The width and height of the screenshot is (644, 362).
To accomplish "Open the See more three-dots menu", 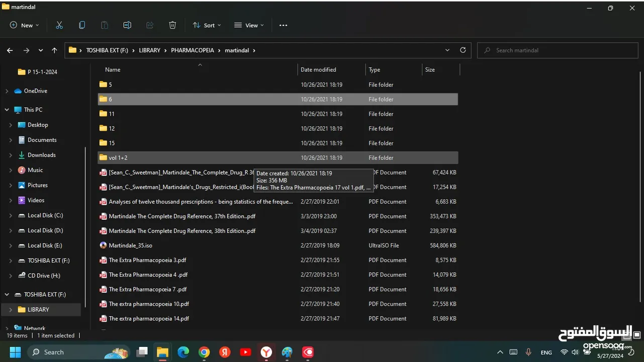I will [283, 25].
